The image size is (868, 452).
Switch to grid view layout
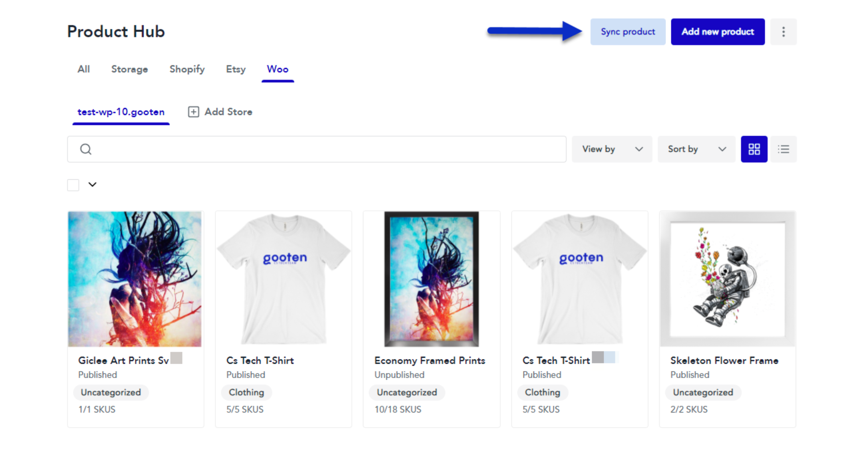click(754, 149)
